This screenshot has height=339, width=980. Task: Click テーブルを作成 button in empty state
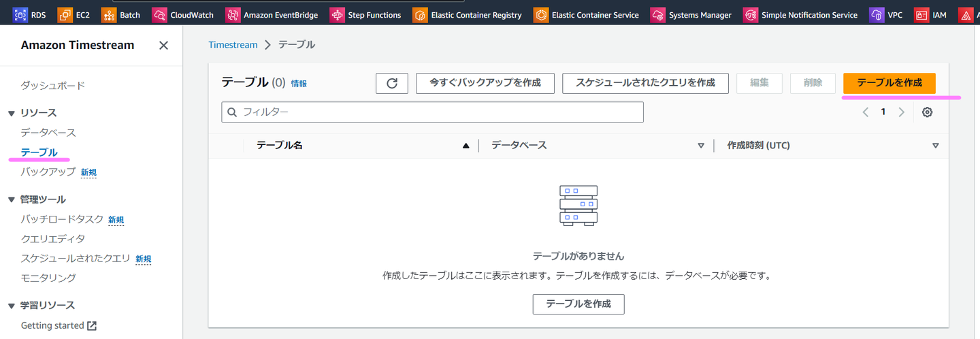click(578, 304)
